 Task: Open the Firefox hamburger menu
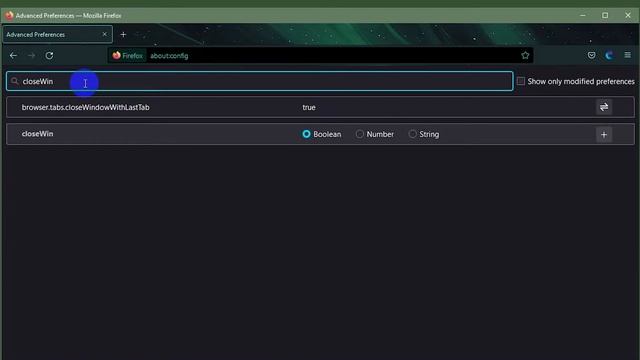pyautogui.click(x=627, y=55)
